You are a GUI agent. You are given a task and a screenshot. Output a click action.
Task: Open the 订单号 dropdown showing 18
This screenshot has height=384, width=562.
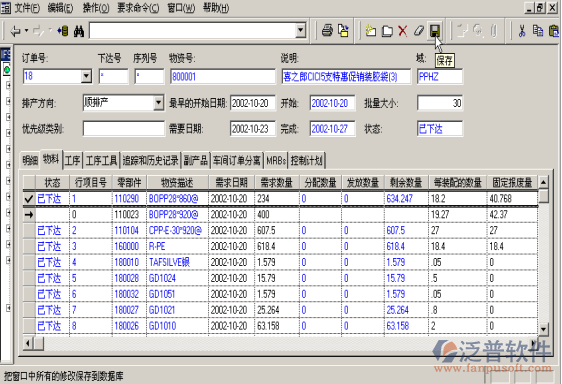click(86, 76)
